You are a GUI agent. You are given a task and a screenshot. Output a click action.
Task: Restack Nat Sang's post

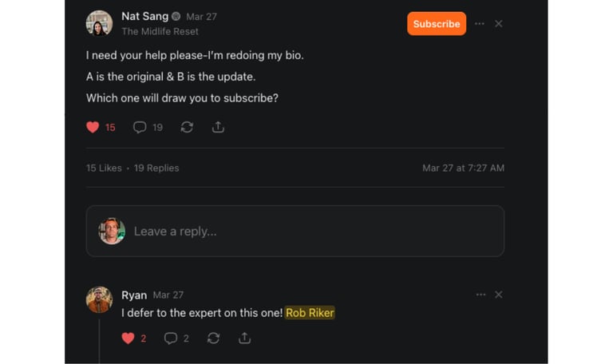click(187, 127)
